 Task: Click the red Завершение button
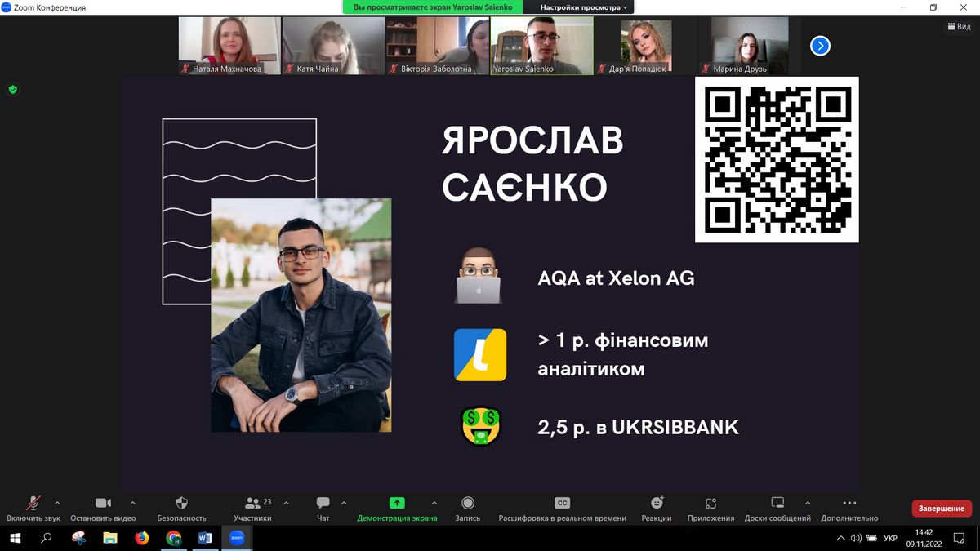tap(942, 509)
